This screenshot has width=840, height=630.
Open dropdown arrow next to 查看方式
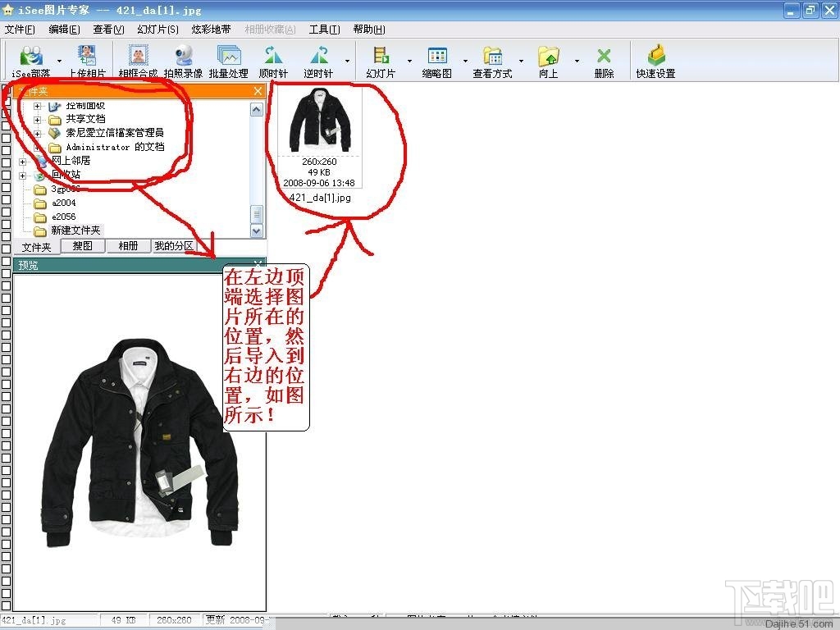pos(521,61)
